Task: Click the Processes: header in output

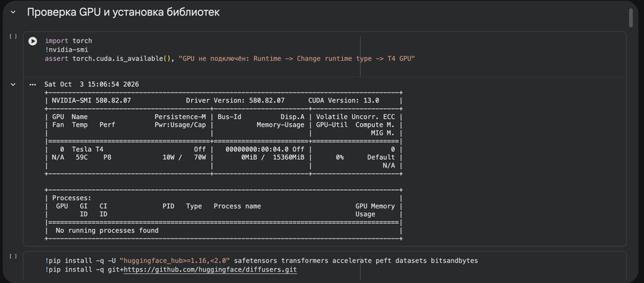Action: 72,198
